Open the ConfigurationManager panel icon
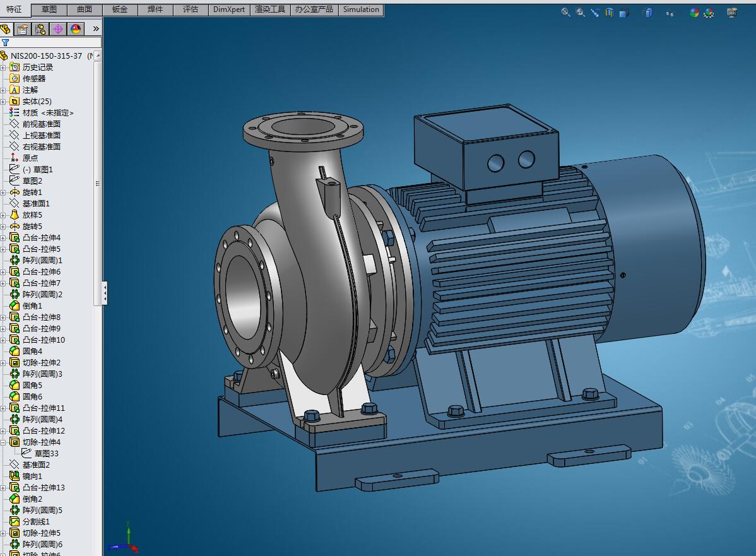The height and width of the screenshot is (556, 756). pos(40,29)
